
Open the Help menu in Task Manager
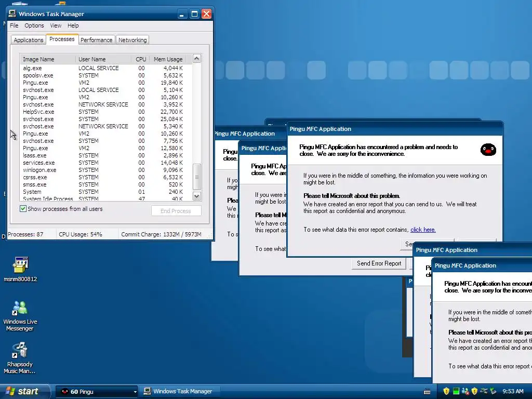[73, 25]
